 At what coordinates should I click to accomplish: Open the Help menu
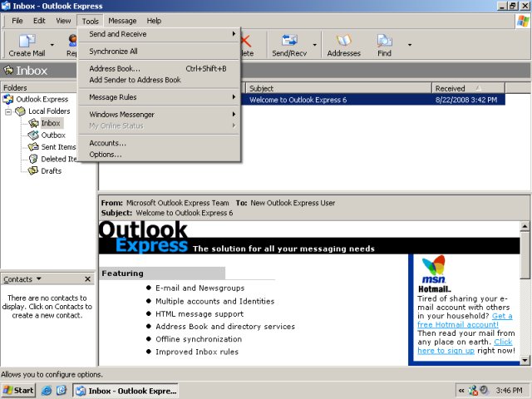click(154, 21)
